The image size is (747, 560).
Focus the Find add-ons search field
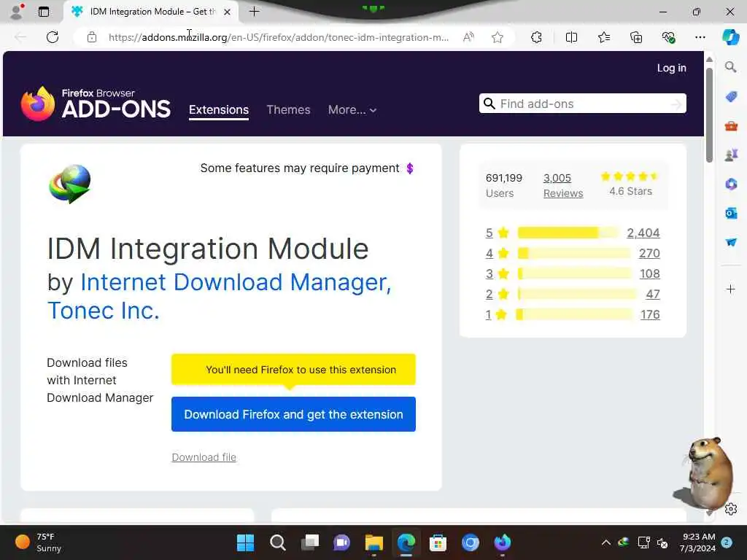(582, 104)
